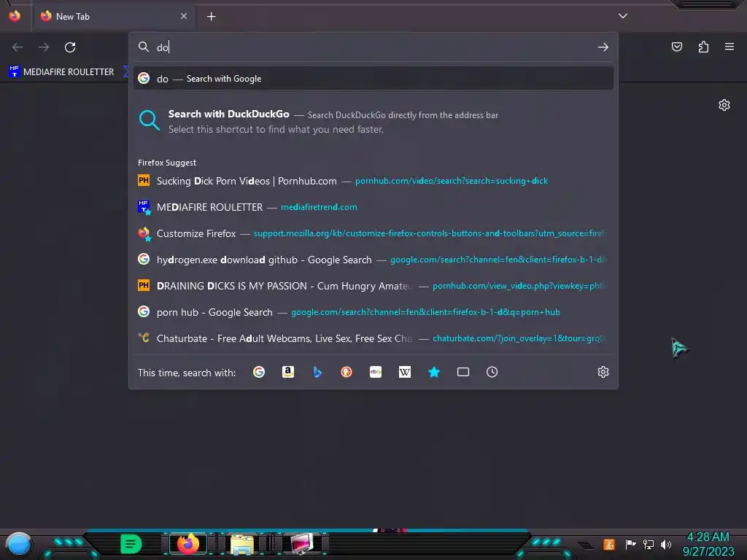Search history using the clock icon
The image size is (747, 560).
[x=492, y=372]
